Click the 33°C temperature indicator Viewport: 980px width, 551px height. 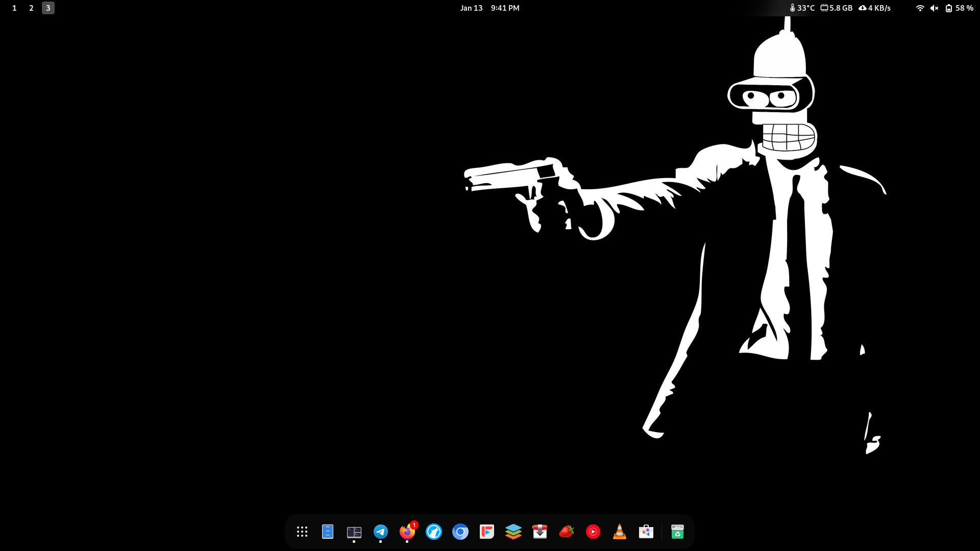pyautogui.click(x=802, y=8)
